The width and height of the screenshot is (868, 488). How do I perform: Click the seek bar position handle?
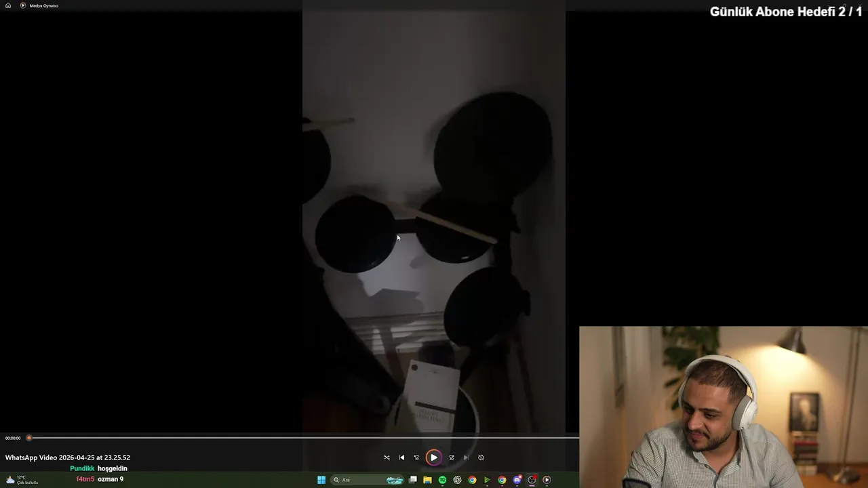[29, 438]
